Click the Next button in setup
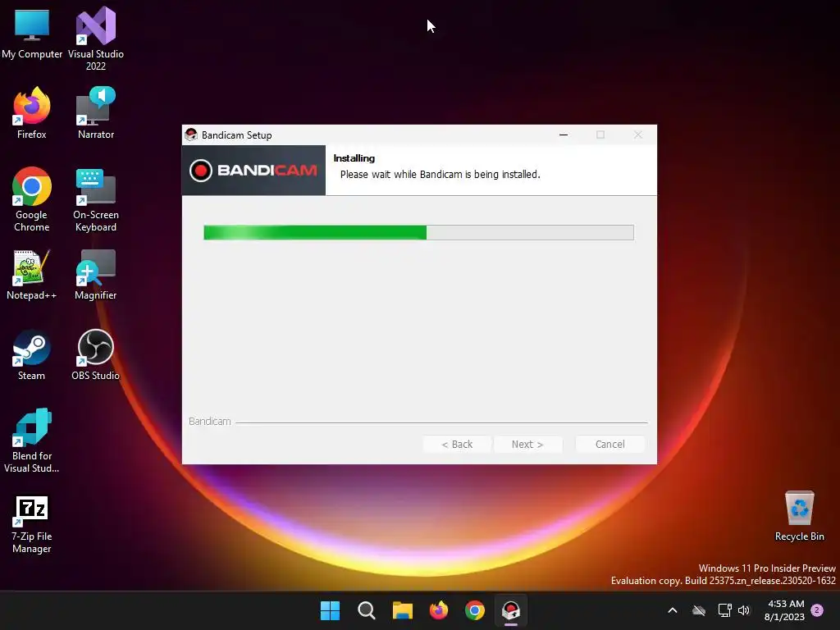This screenshot has height=630, width=840. click(x=527, y=444)
